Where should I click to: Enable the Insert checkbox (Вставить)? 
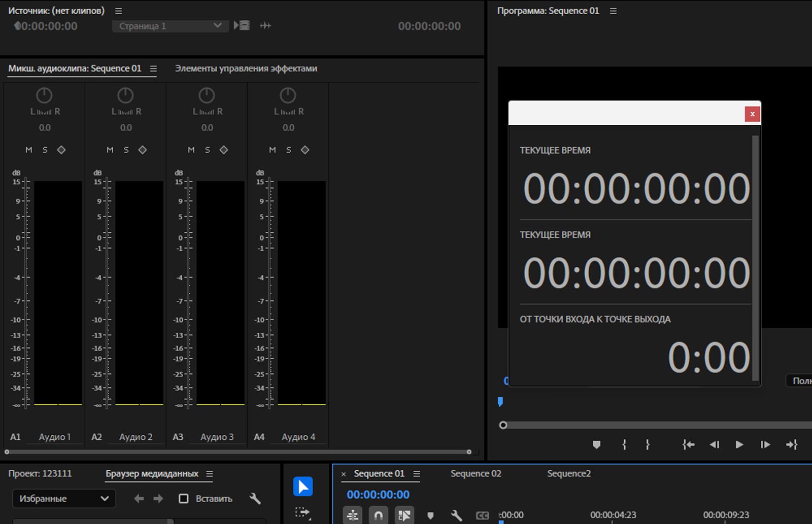click(x=184, y=499)
